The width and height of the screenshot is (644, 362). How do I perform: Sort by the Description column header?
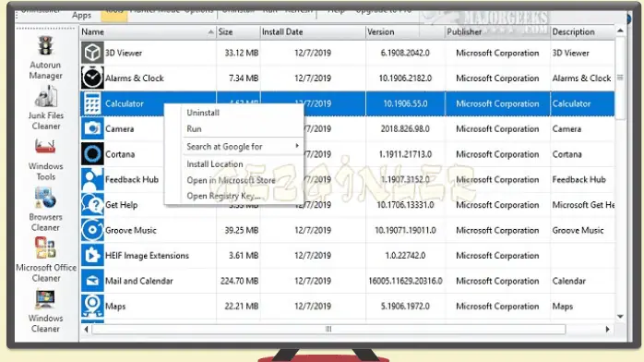click(x=582, y=31)
